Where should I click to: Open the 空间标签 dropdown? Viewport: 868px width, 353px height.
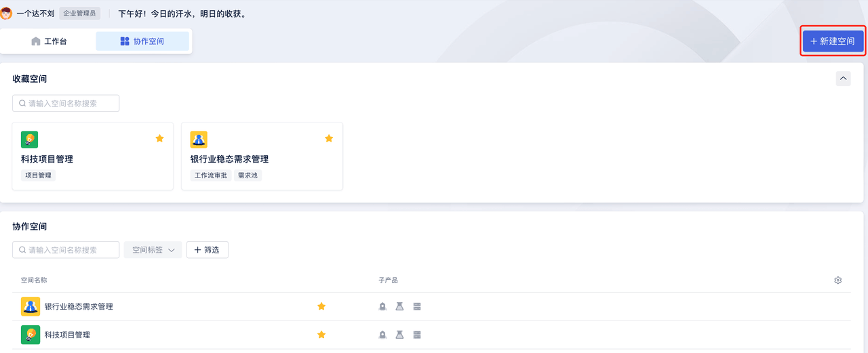tap(153, 250)
